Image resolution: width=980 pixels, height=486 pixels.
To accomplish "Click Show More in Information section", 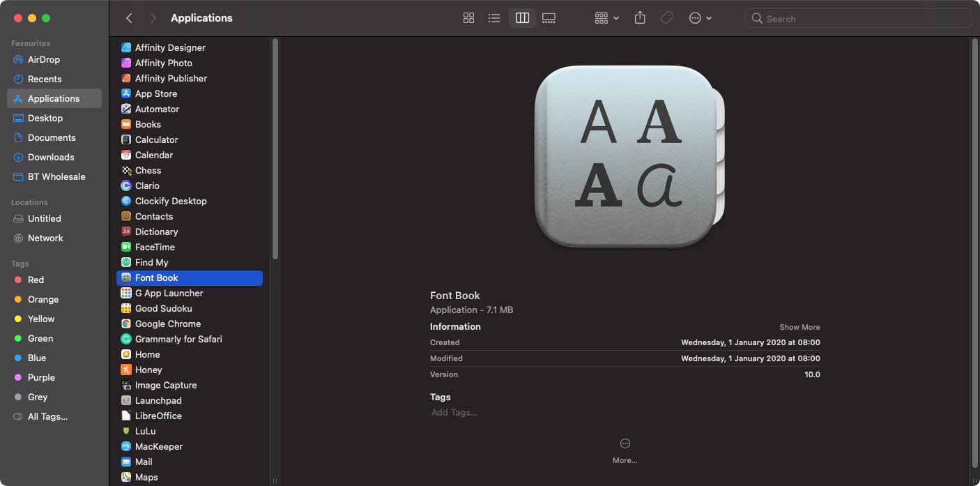I will (799, 327).
